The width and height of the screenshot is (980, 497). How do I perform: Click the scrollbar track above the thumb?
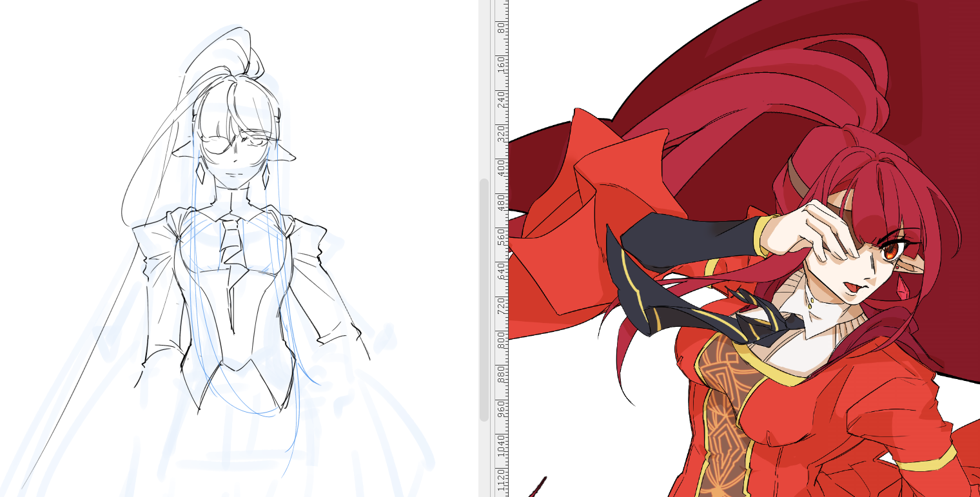pos(484,90)
